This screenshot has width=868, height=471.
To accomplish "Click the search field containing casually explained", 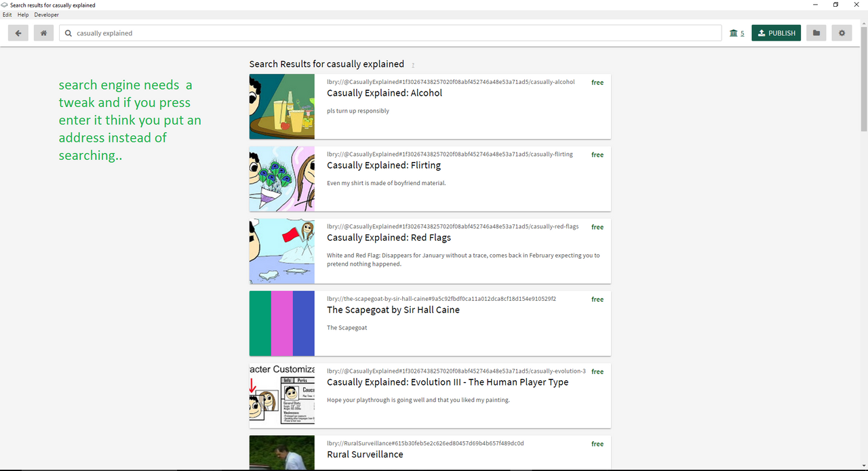I will tap(391, 33).
